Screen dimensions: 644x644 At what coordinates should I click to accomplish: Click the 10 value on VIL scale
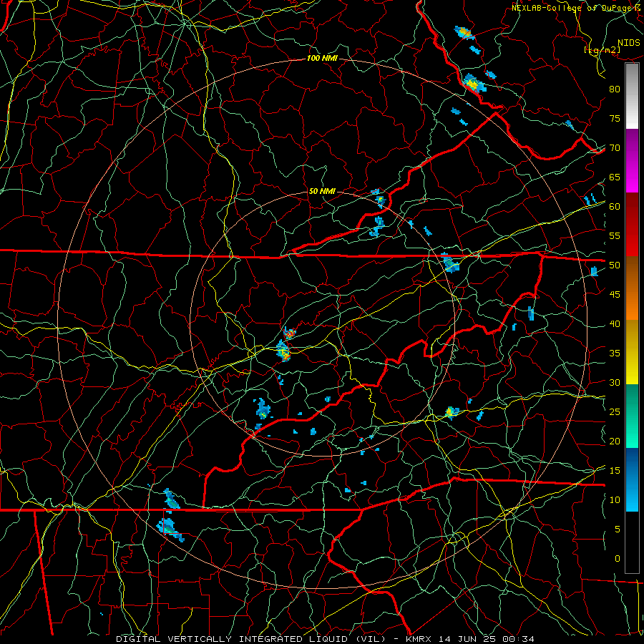[x=615, y=500]
